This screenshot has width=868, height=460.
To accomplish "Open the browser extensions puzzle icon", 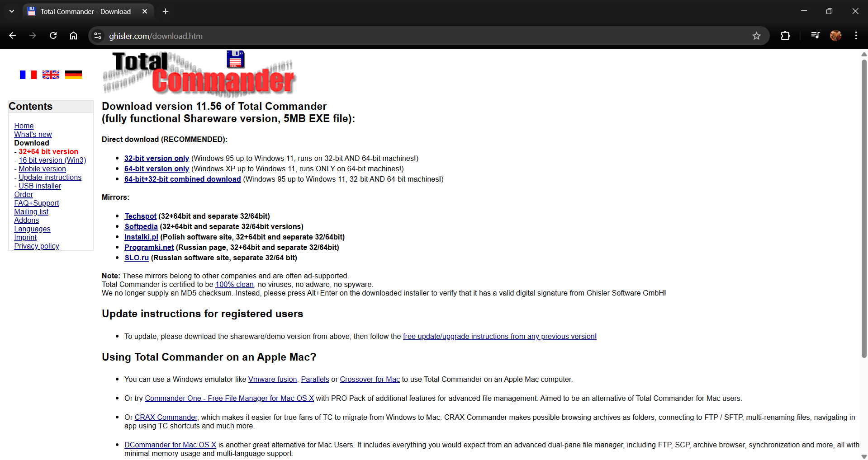I will click(785, 36).
